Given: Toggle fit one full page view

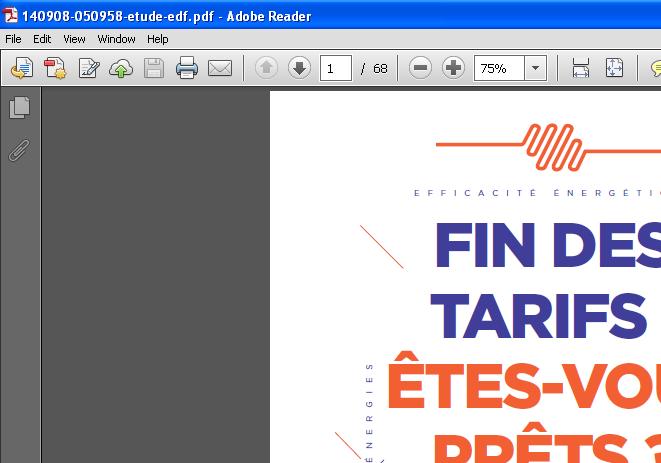Looking at the screenshot, I should [614, 68].
